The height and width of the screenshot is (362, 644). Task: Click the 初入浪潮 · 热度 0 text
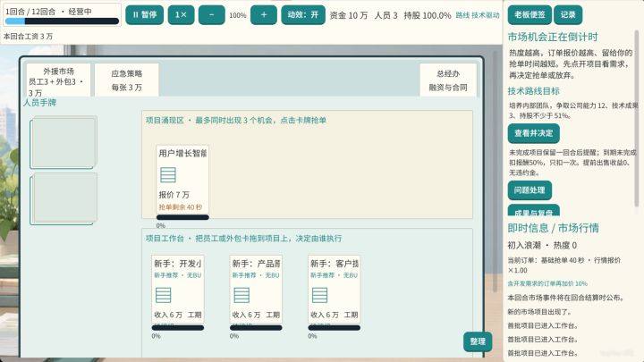pyautogui.click(x=542, y=246)
